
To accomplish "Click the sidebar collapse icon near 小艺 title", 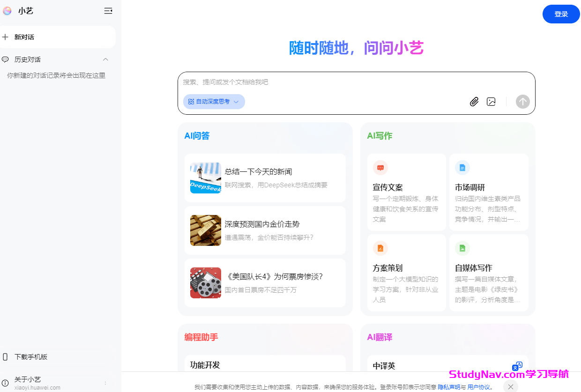I will tap(108, 10).
